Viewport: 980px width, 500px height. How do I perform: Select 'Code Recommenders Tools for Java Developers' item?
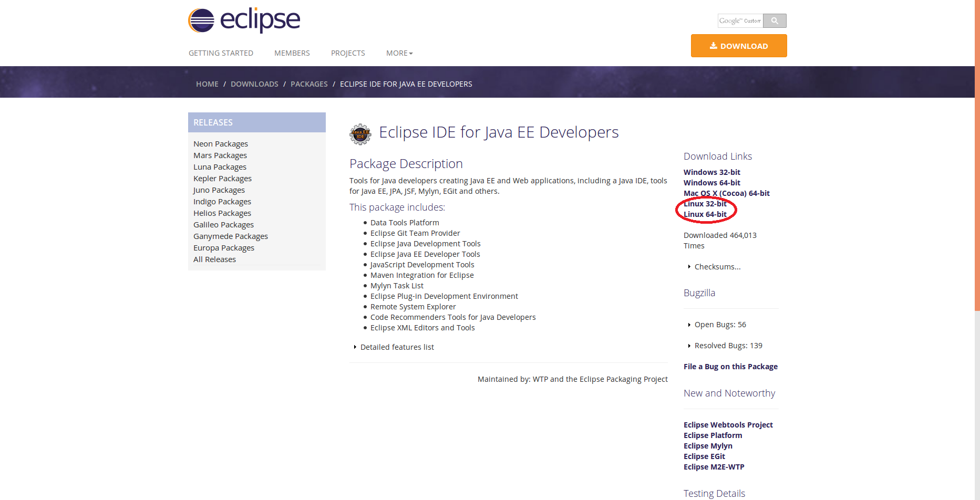tap(453, 317)
